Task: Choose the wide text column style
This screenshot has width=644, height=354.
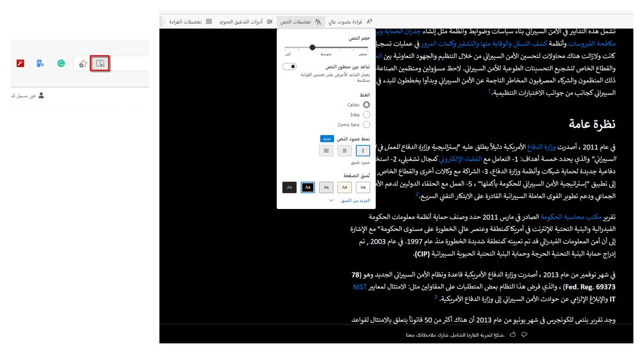Action: [326, 150]
